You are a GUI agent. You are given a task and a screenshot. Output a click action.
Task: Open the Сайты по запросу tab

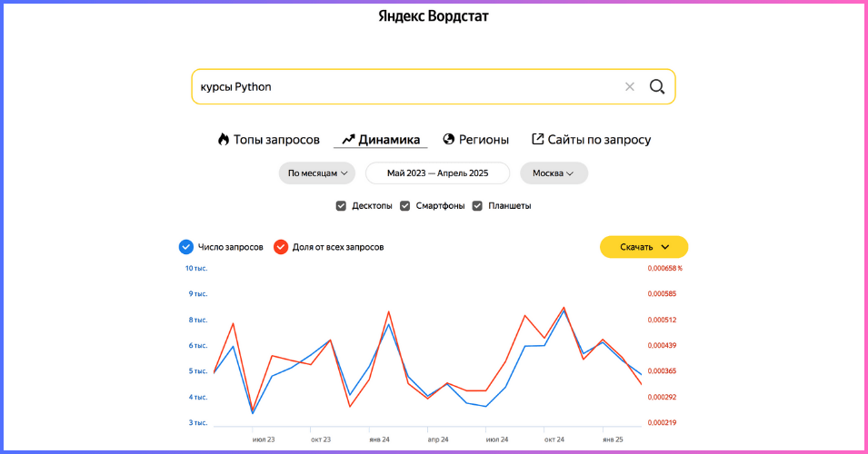click(591, 139)
